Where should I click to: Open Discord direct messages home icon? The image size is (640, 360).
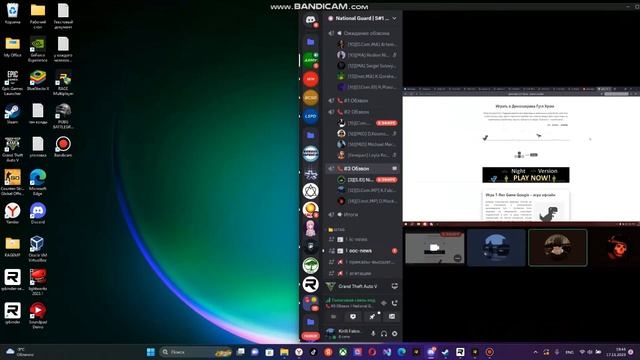310,20
